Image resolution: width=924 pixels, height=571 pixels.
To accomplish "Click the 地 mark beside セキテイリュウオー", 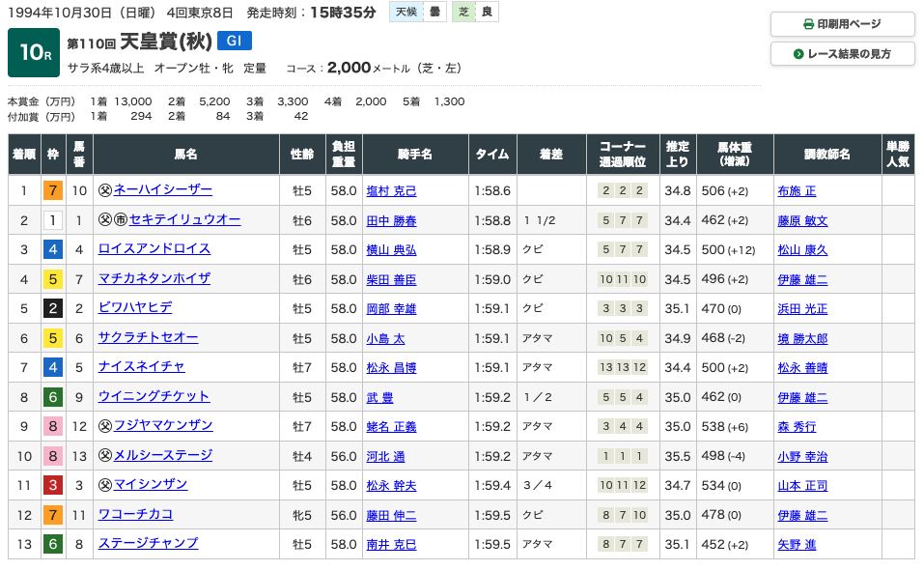I will coord(121,220).
